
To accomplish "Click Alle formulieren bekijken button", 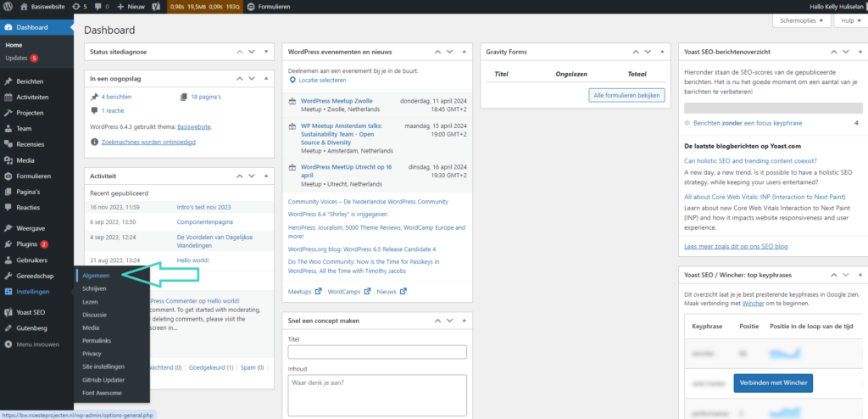I will point(626,96).
